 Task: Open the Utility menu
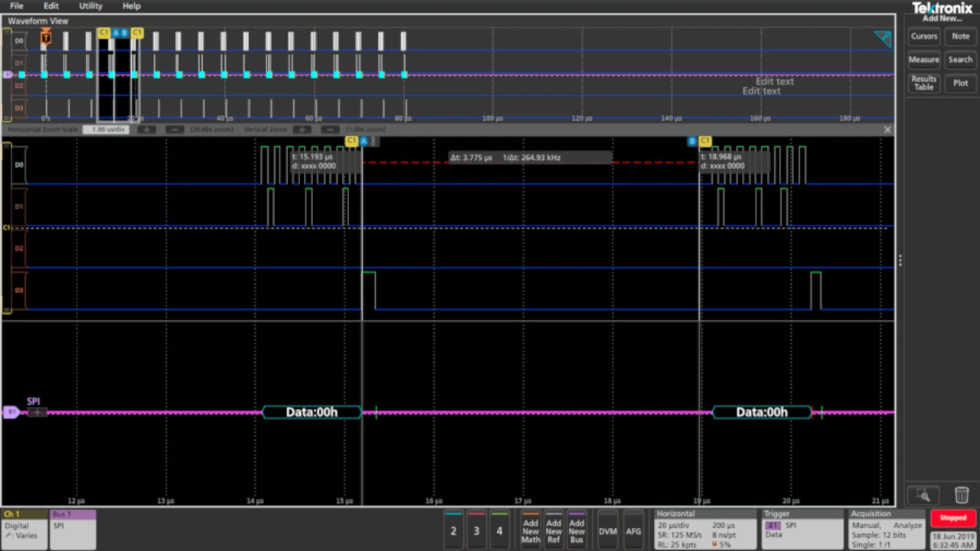click(x=90, y=6)
